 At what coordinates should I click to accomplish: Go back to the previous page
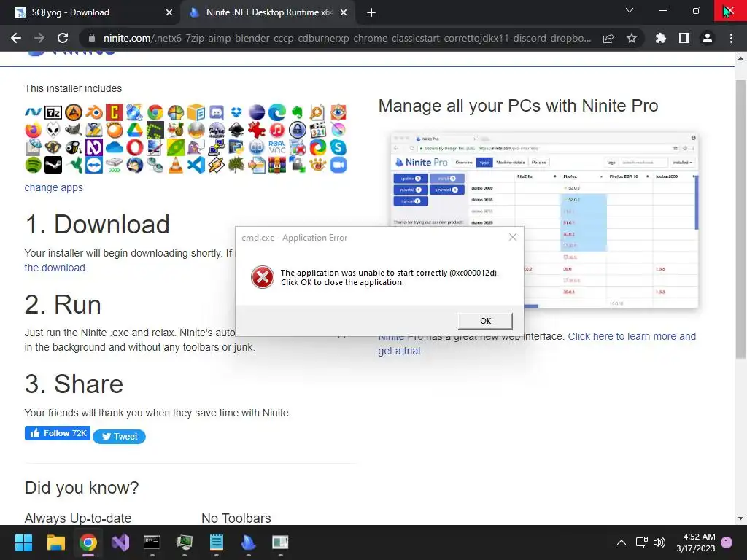[x=16, y=38]
